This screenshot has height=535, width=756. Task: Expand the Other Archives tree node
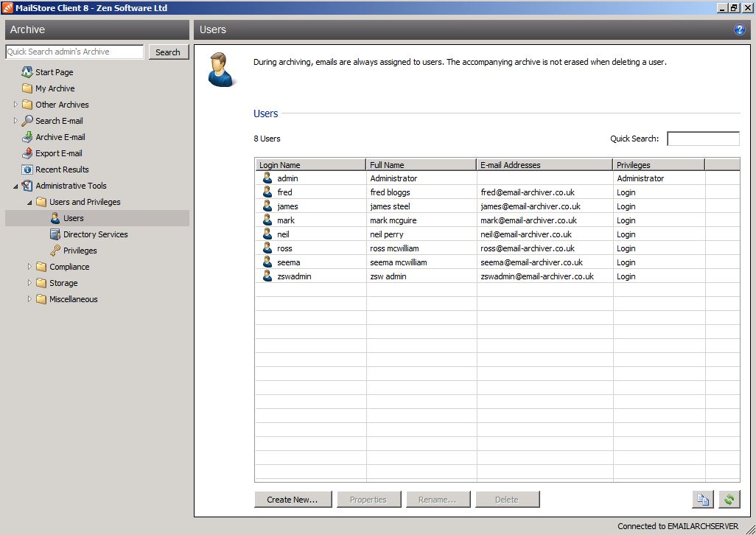(15, 105)
